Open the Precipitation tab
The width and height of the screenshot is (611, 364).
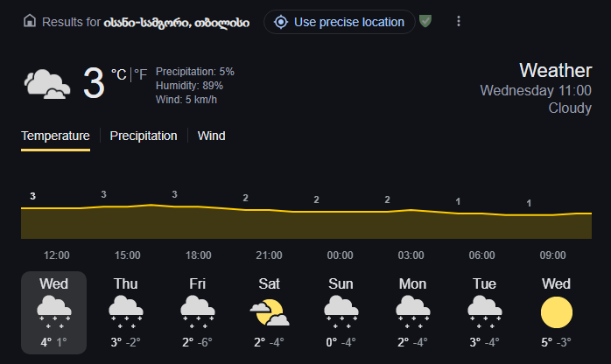pyautogui.click(x=144, y=136)
